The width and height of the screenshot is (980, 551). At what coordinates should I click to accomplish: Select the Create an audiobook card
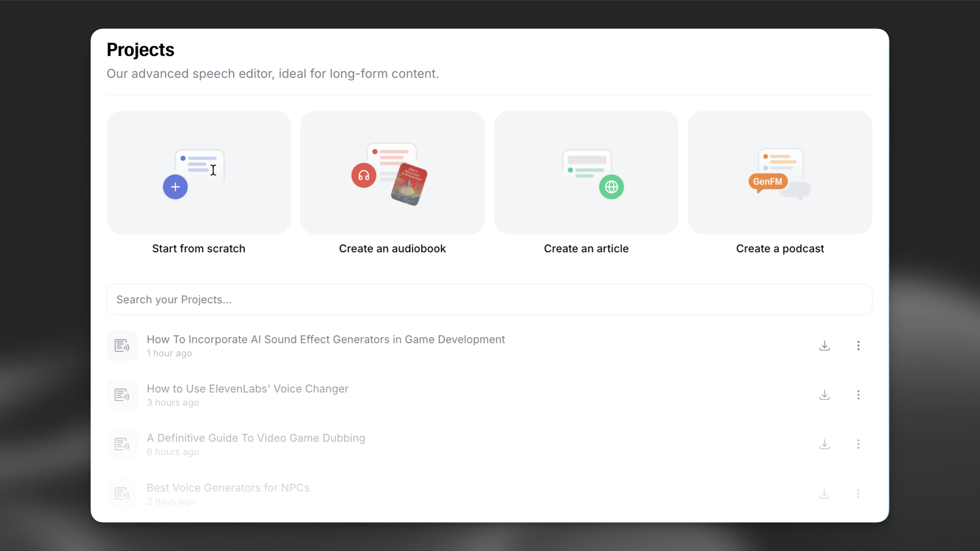(392, 173)
